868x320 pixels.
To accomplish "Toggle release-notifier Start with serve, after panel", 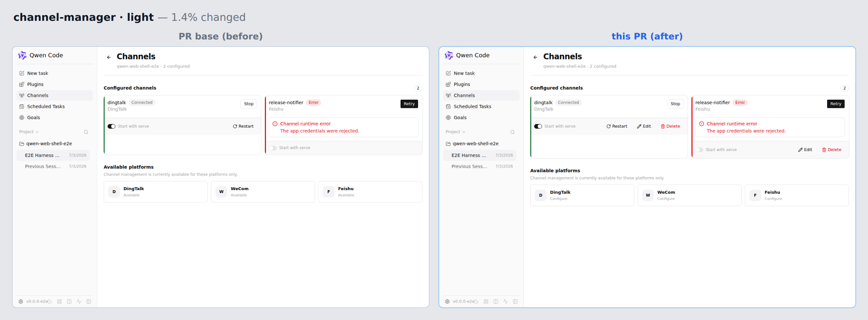I will coord(699,150).
